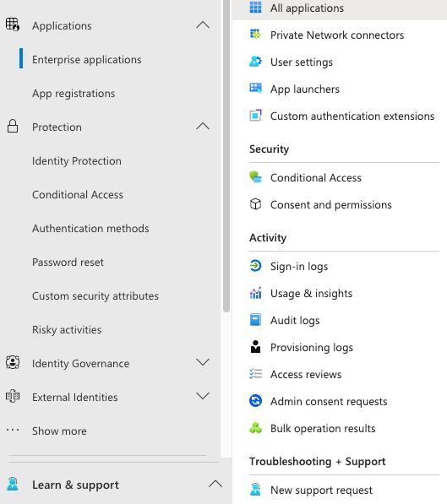This screenshot has width=447, height=504.
Task: Click the Private Network connectors icon
Action: point(255,34)
